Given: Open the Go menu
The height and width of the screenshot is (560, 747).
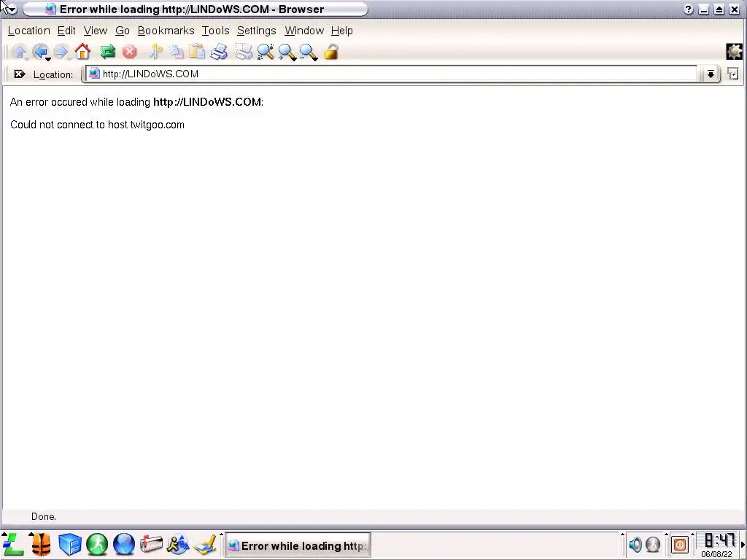Looking at the screenshot, I should [x=123, y=31].
